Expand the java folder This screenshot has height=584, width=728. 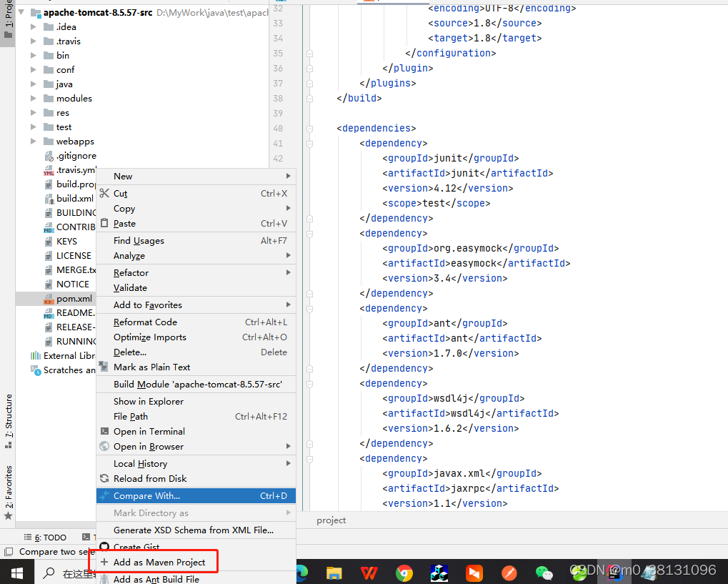pyautogui.click(x=34, y=84)
